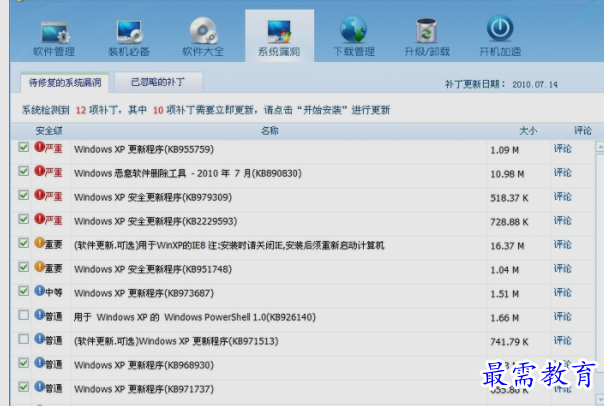604x406 pixels.
Task: Click orange 重要 icon for IE8 update row
Action: tap(39, 243)
